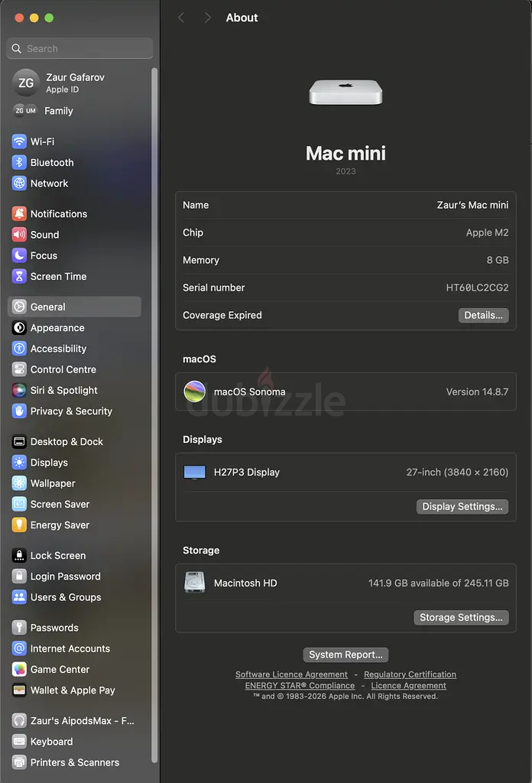
Task: Open the standalone Licence Agreement link
Action: click(x=409, y=686)
